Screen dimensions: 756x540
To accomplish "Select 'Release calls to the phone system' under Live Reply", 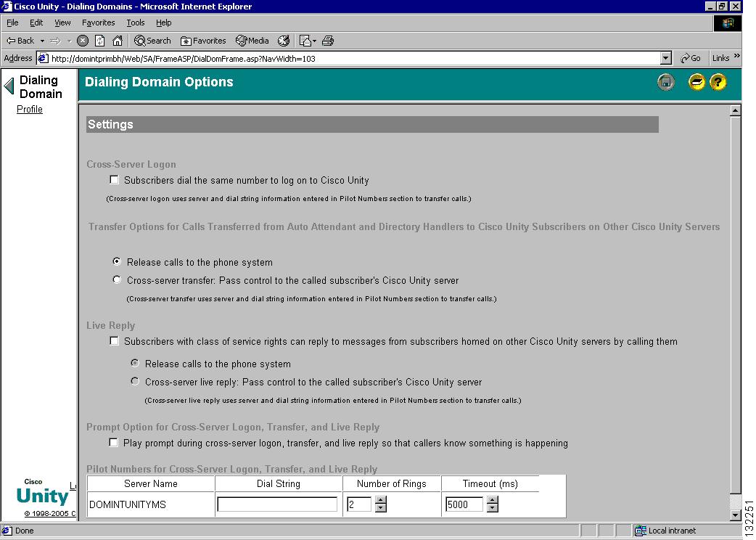I will [135, 363].
